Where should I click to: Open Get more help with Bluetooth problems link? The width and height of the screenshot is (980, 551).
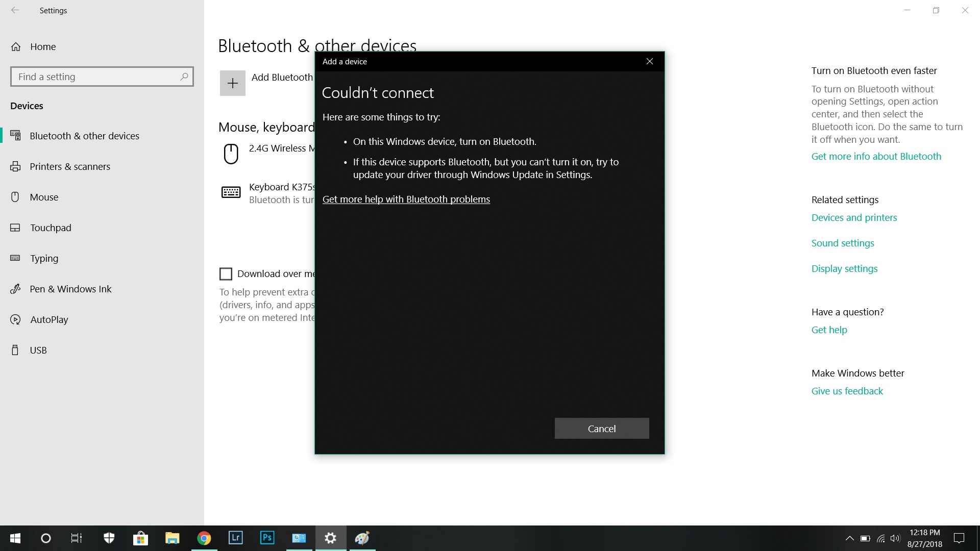point(406,199)
